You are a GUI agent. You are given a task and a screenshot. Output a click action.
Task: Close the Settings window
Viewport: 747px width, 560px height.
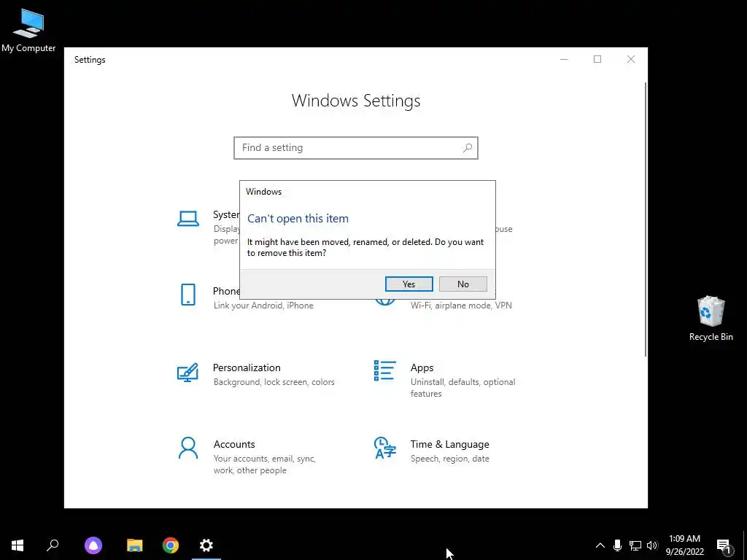tap(631, 60)
